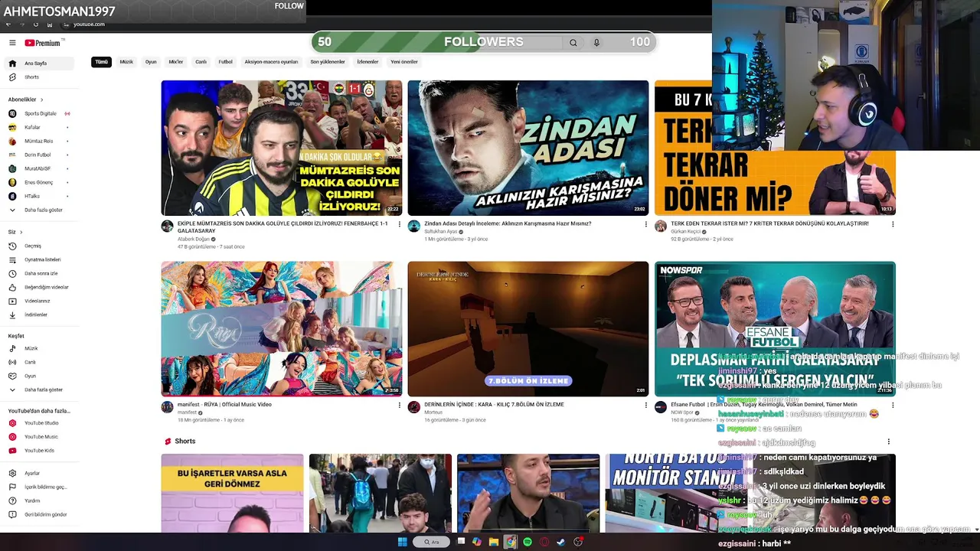
Task: Open İçerik bildirme geçmişi report history
Action: pyautogui.click(x=38, y=487)
